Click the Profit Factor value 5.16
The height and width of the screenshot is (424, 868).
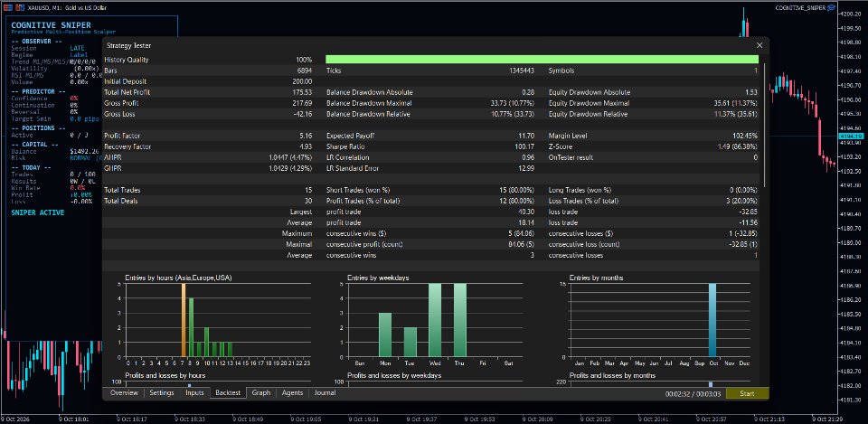(306, 136)
